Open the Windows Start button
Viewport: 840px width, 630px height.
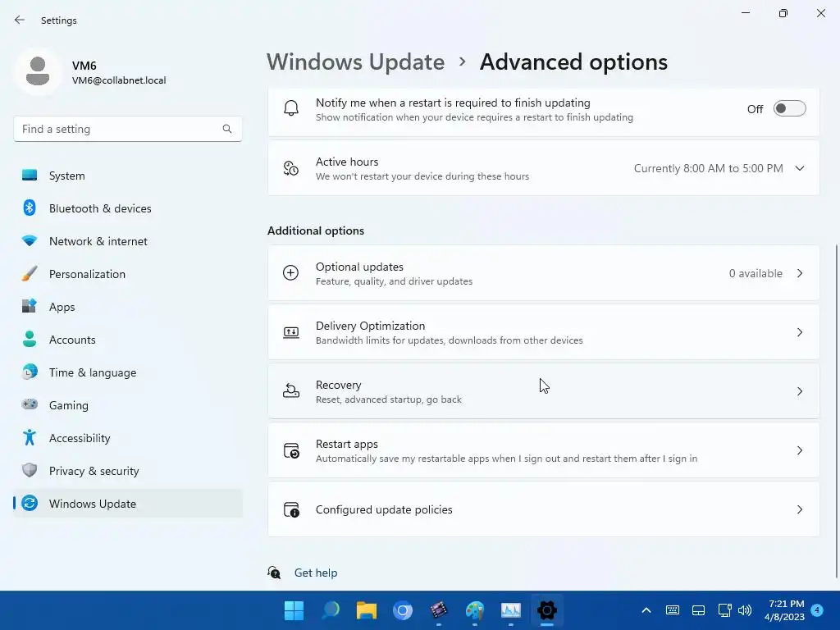(x=294, y=610)
